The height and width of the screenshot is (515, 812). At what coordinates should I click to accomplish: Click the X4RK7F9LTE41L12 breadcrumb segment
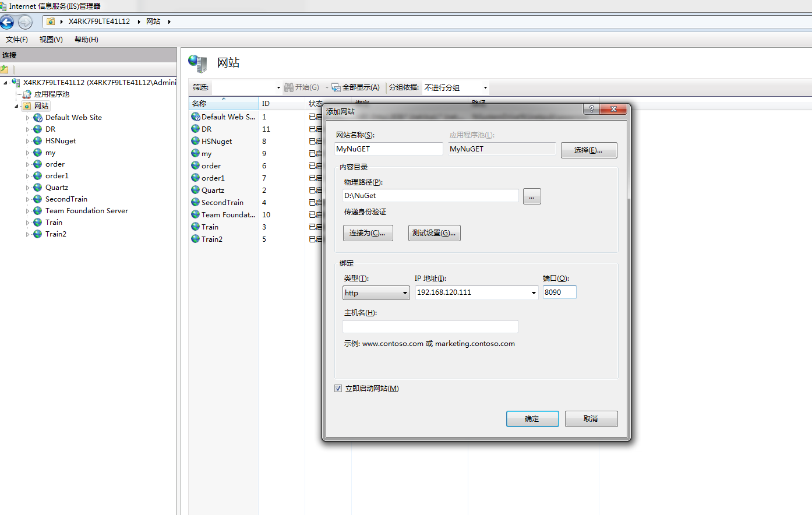pyautogui.click(x=99, y=22)
